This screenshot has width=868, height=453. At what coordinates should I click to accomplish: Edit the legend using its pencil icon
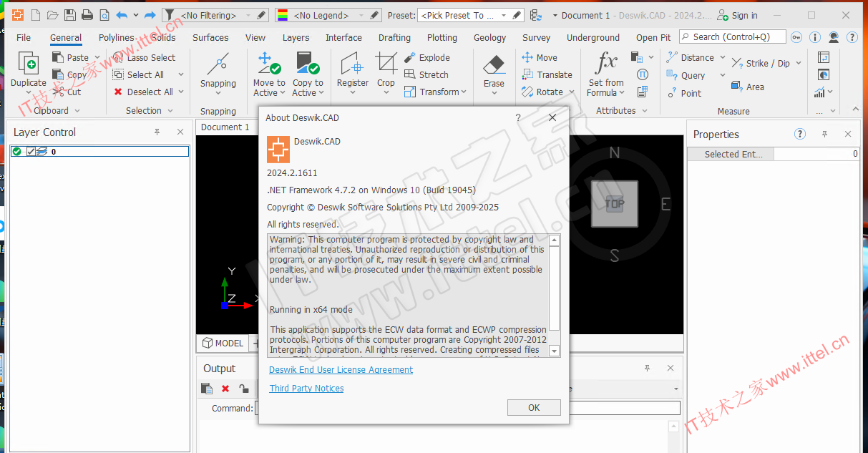[x=374, y=15]
